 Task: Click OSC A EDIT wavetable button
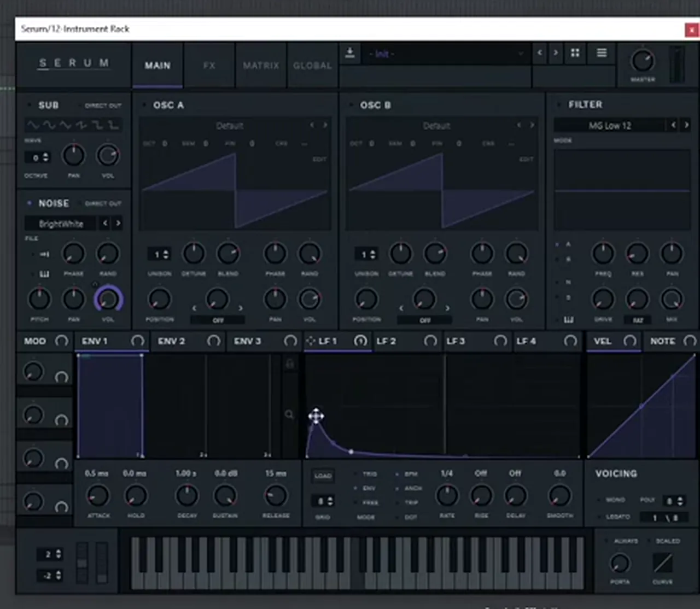[319, 159]
